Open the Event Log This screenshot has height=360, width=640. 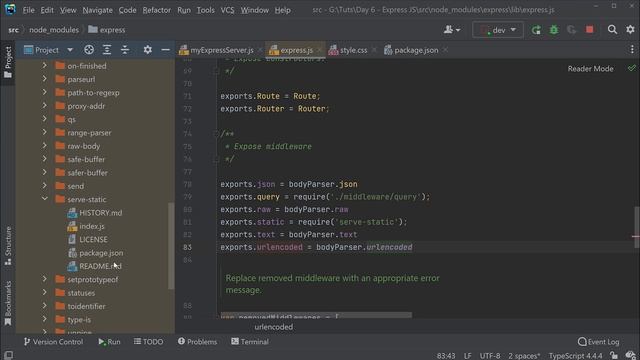pyautogui.click(x=598, y=342)
